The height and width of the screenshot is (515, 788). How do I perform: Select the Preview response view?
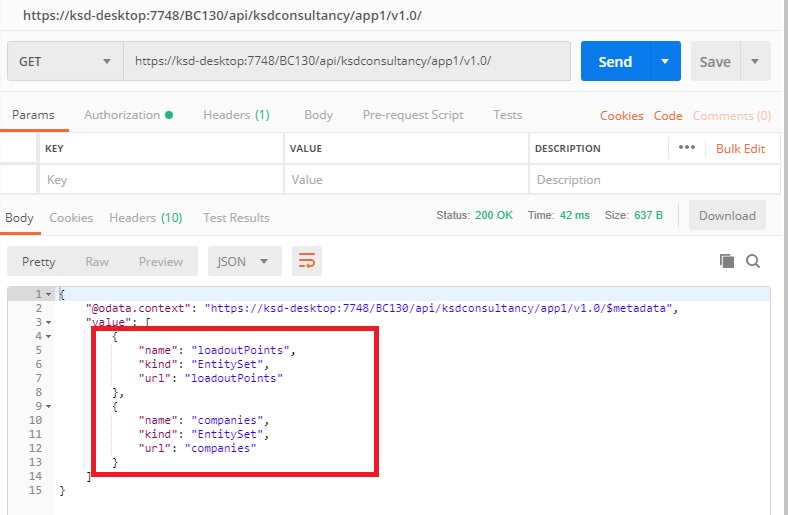[160, 262]
